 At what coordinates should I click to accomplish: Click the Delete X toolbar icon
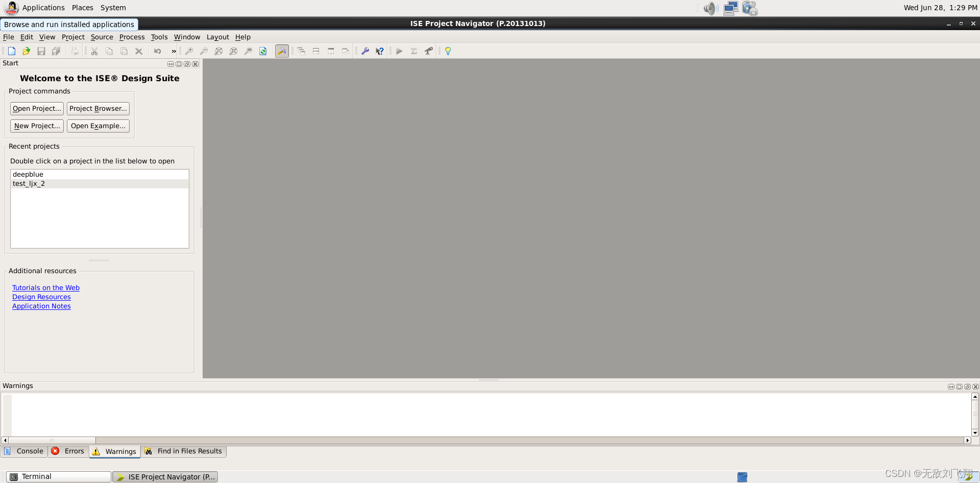click(139, 51)
